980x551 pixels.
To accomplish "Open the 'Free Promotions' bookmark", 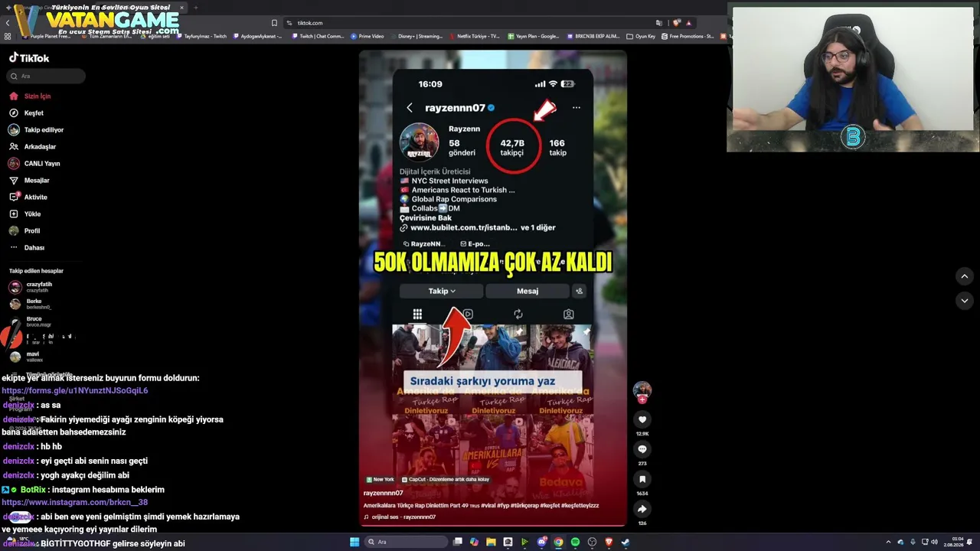I will tap(688, 36).
